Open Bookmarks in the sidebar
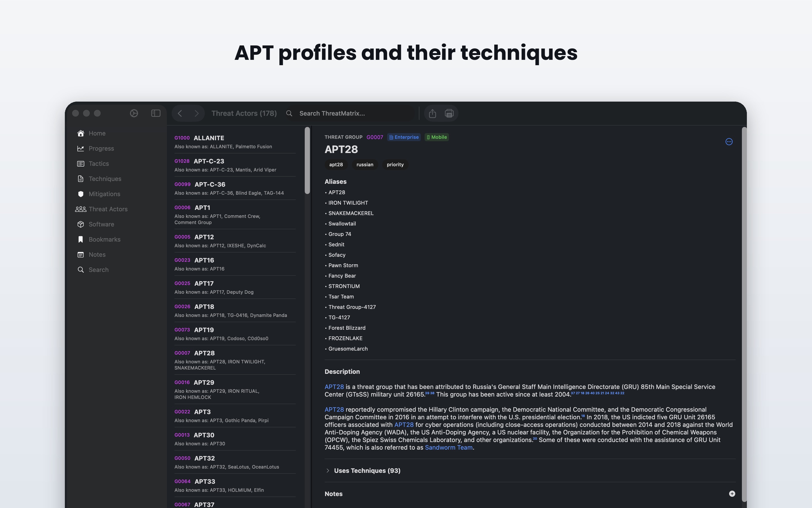812x508 pixels. click(x=104, y=239)
